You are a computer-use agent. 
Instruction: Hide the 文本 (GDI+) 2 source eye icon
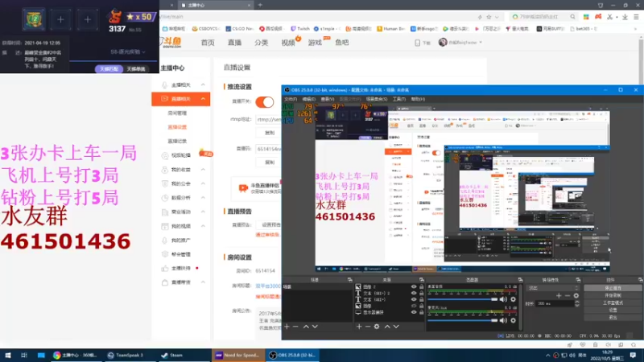pos(414,293)
